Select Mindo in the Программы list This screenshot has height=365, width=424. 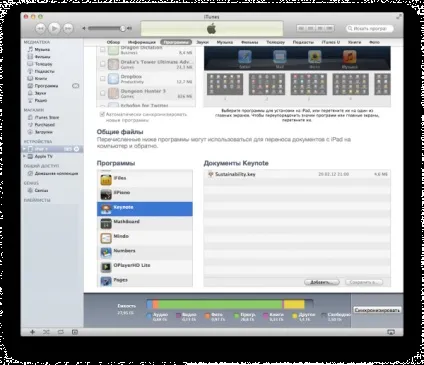point(145,238)
